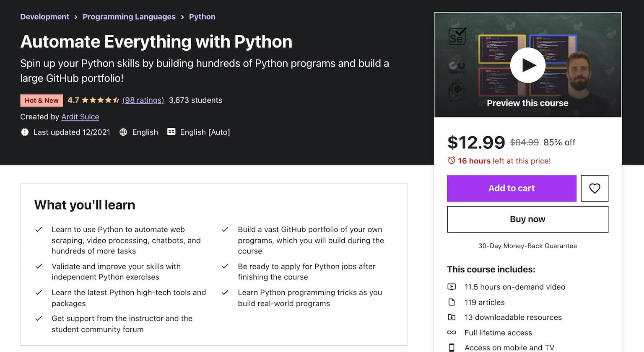Screen dimensions: 644x352
Task: Click checkmark beside programming tricks item
Action: [x=225, y=292]
